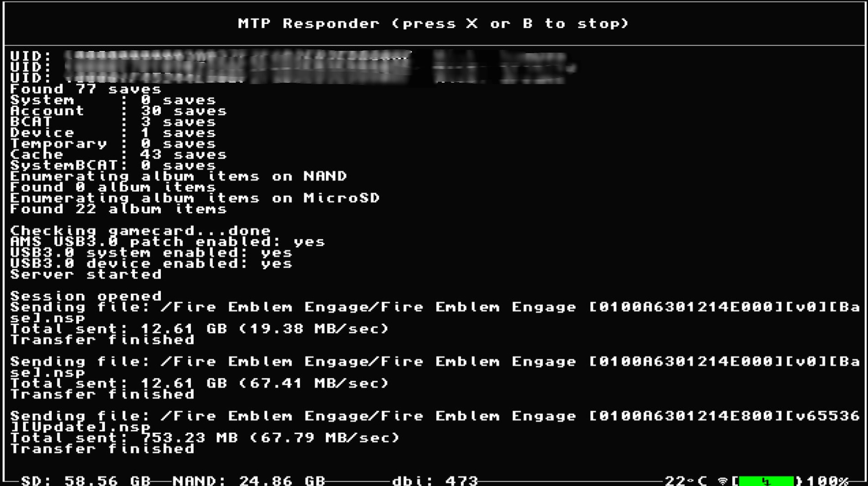Click the dbi: 473 version label
Screen dimensions: 868x486
[x=435, y=481]
